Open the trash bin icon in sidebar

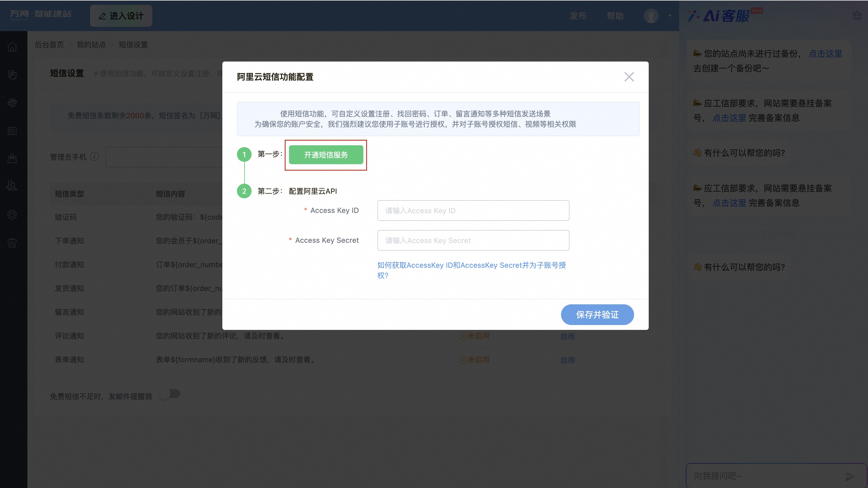pos(12,242)
